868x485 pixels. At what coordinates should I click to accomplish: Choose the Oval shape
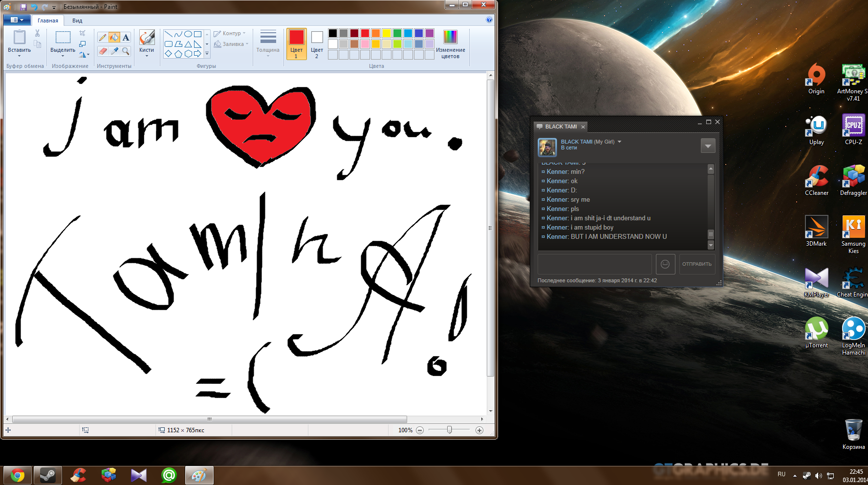188,34
